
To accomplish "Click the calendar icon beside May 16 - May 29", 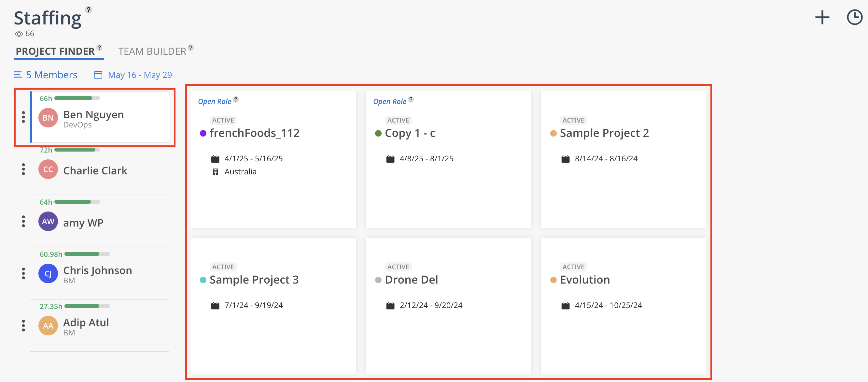I will tap(98, 75).
